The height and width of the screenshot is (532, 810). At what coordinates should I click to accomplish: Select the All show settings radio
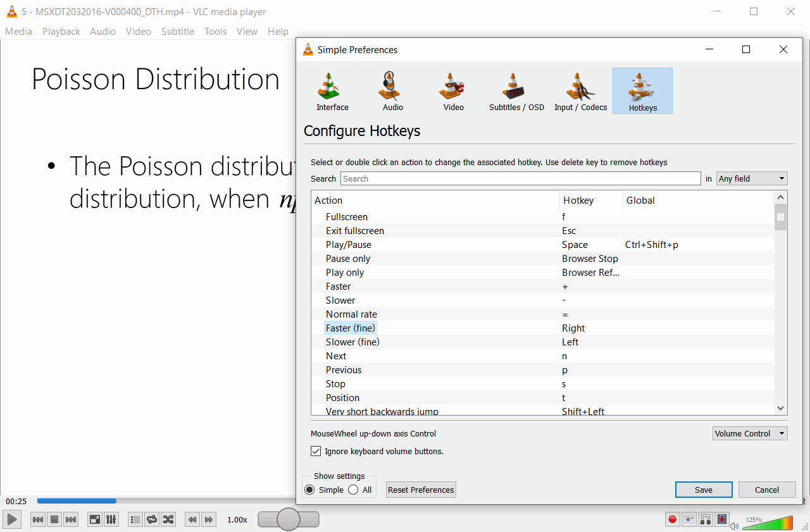(354, 490)
